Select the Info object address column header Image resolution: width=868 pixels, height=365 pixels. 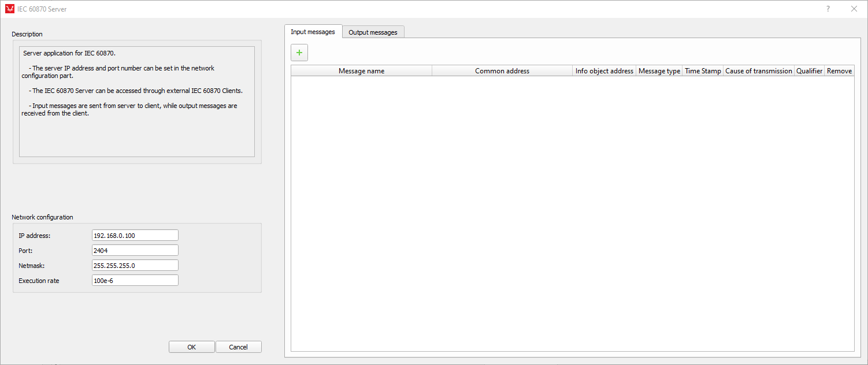pos(604,71)
